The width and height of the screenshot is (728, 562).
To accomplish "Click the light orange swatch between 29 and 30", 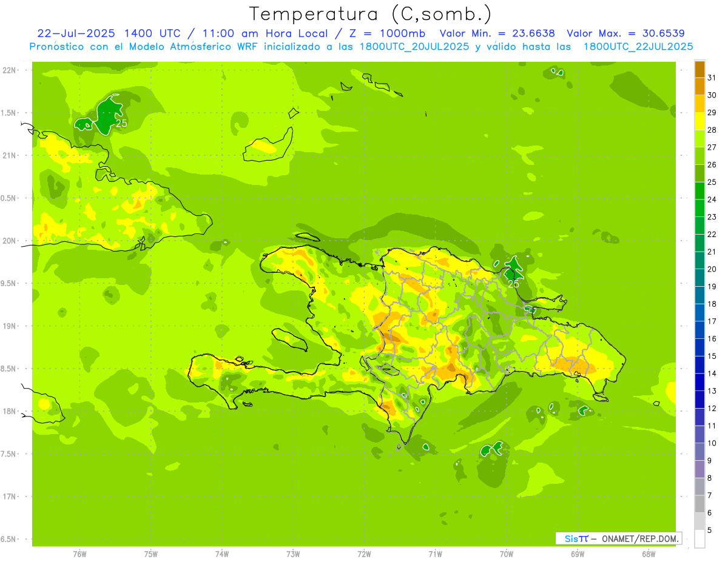I will pos(699,104).
